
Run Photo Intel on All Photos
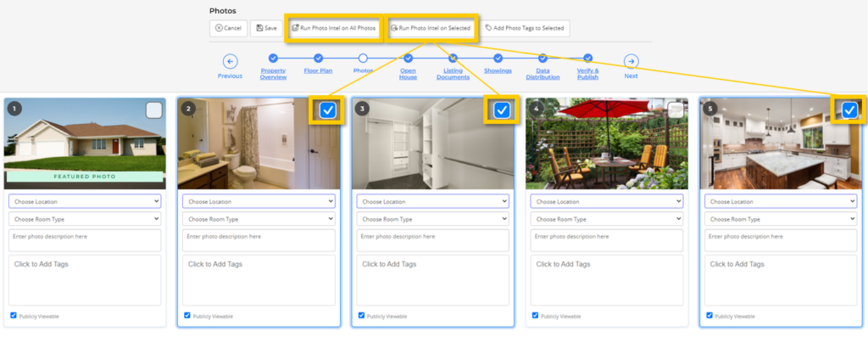pyautogui.click(x=334, y=28)
